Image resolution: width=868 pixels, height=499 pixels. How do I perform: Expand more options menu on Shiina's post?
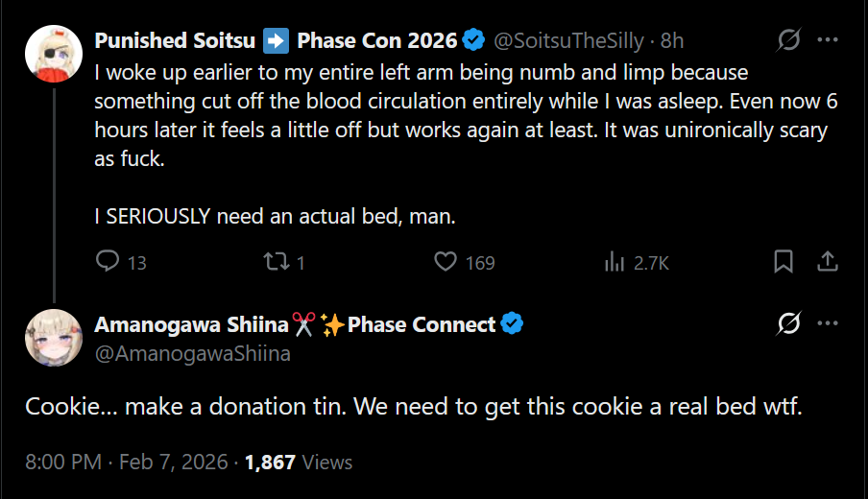point(828,324)
